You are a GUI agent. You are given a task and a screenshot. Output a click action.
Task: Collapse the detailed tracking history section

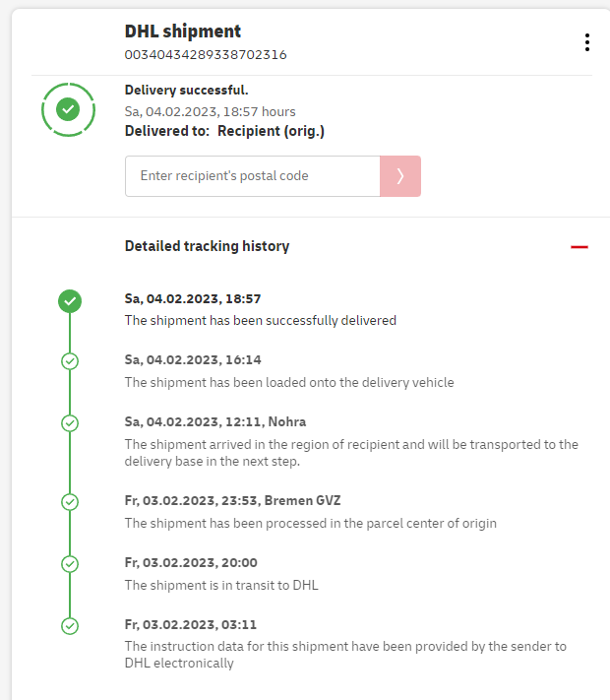pyautogui.click(x=579, y=246)
